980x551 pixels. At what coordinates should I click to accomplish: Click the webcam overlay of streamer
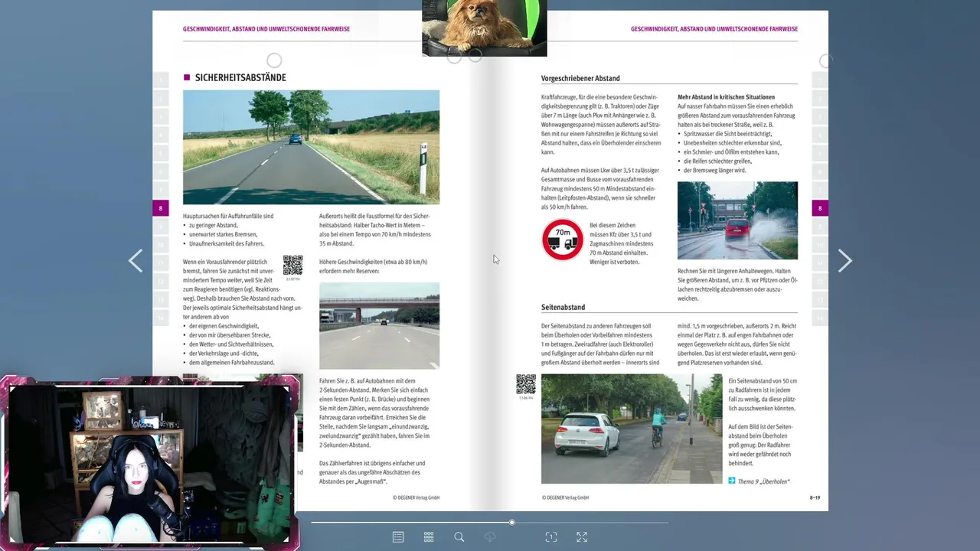coord(149,463)
